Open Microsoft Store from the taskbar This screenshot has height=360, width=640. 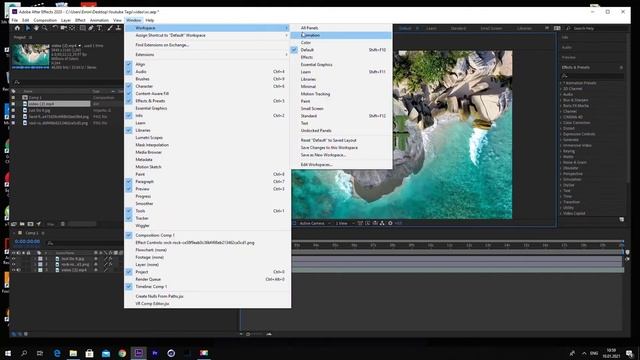click(89, 353)
